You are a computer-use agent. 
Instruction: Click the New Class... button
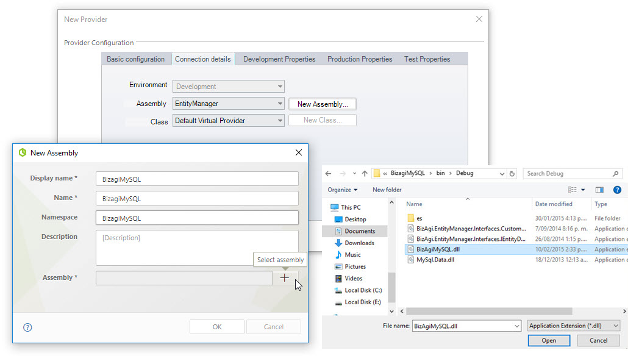323,120
